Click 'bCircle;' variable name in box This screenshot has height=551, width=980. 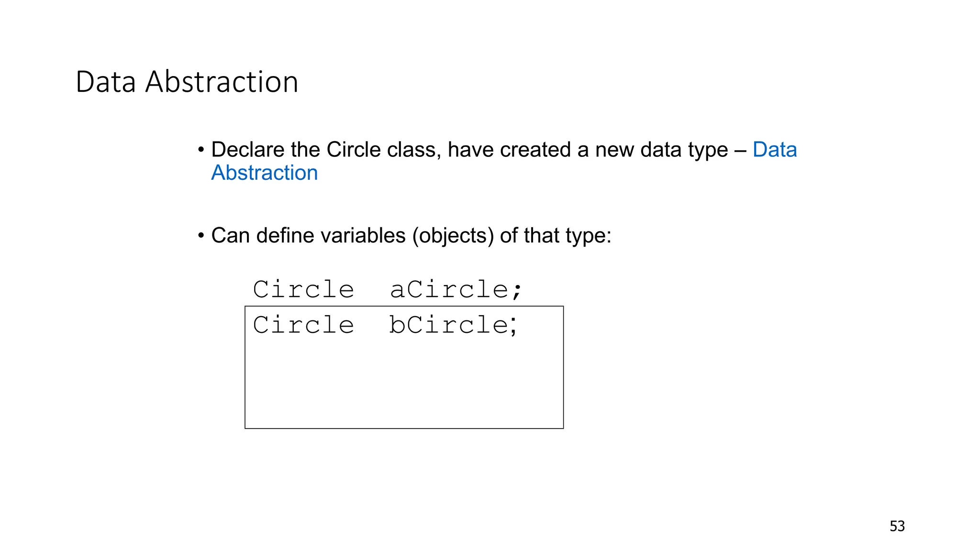tap(453, 325)
